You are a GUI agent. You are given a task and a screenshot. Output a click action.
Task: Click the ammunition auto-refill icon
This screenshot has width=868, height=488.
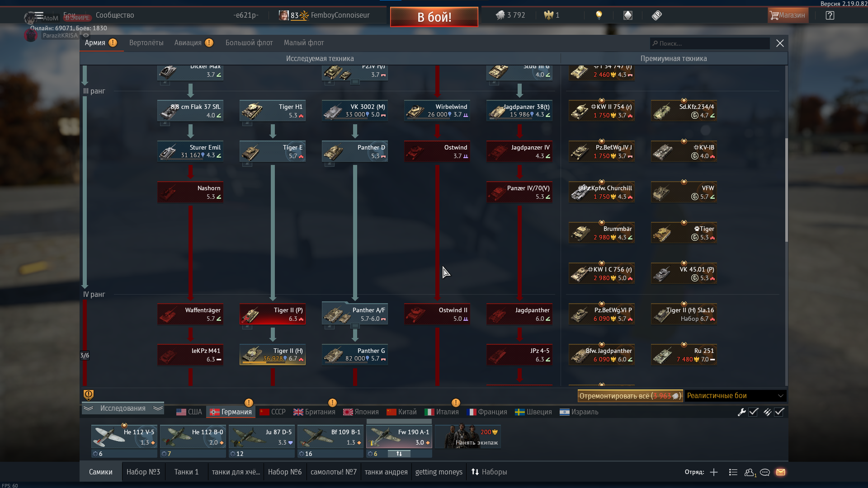(x=767, y=412)
